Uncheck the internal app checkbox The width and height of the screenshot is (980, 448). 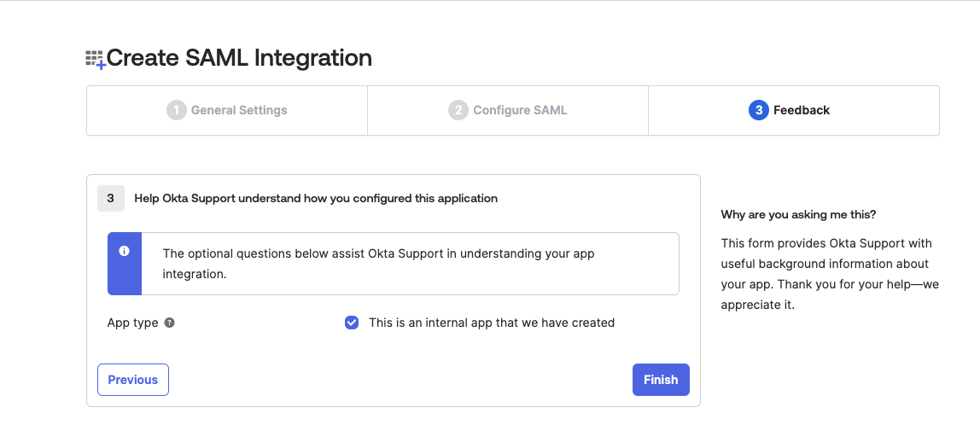click(352, 323)
